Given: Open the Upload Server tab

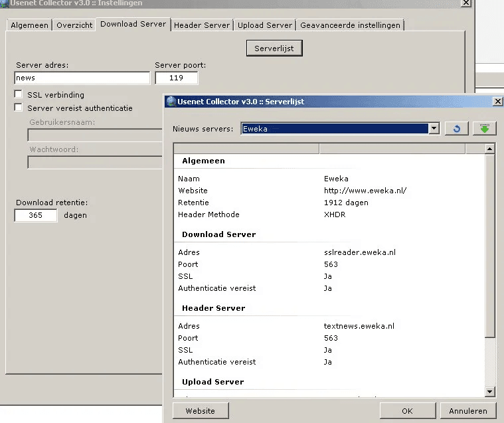Looking at the screenshot, I should tap(265, 25).
